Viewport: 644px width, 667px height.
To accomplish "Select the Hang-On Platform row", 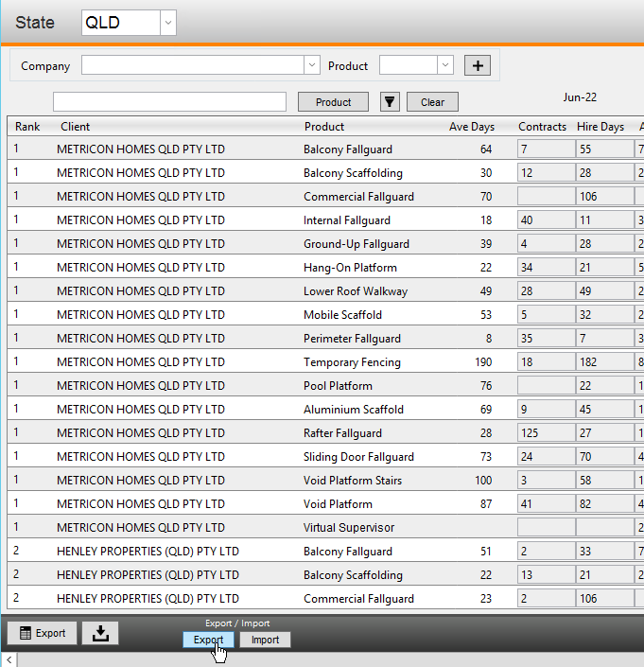I will [325, 268].
